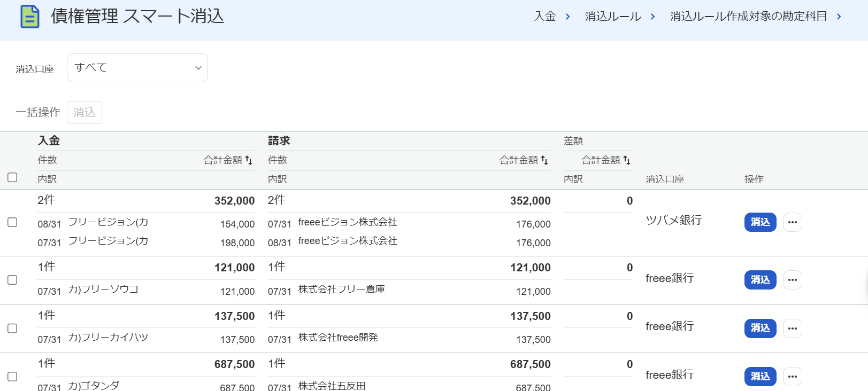The height and width of the screenshot is (391, 868).
Task: Open more options for 137,500 row
Action: tap(793, 328)
